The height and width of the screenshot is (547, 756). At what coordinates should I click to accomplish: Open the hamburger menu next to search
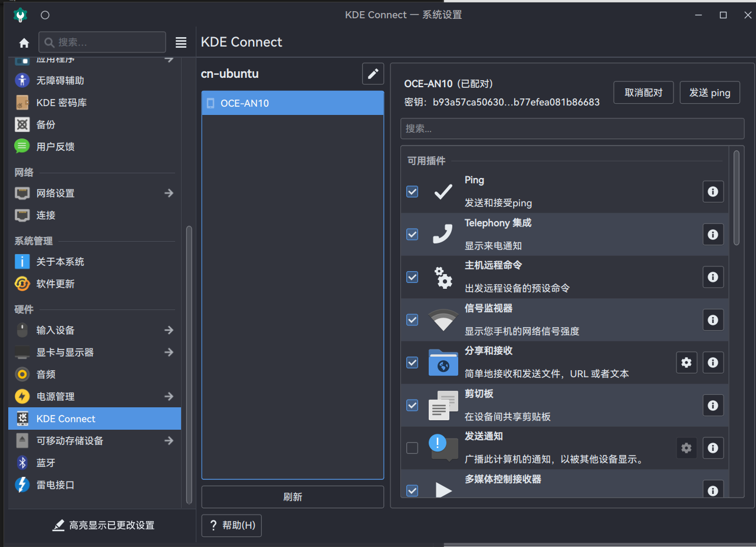181,42
